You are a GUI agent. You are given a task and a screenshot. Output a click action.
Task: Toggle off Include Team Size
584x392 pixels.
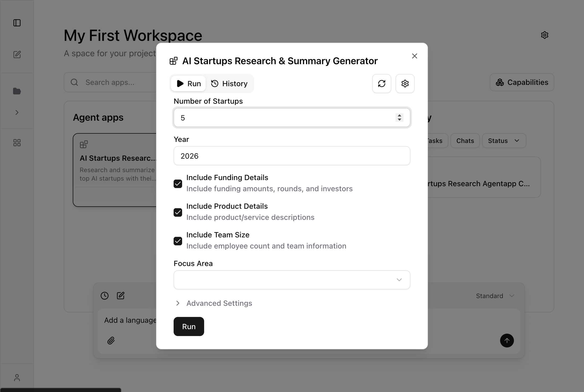click(178, 241)
